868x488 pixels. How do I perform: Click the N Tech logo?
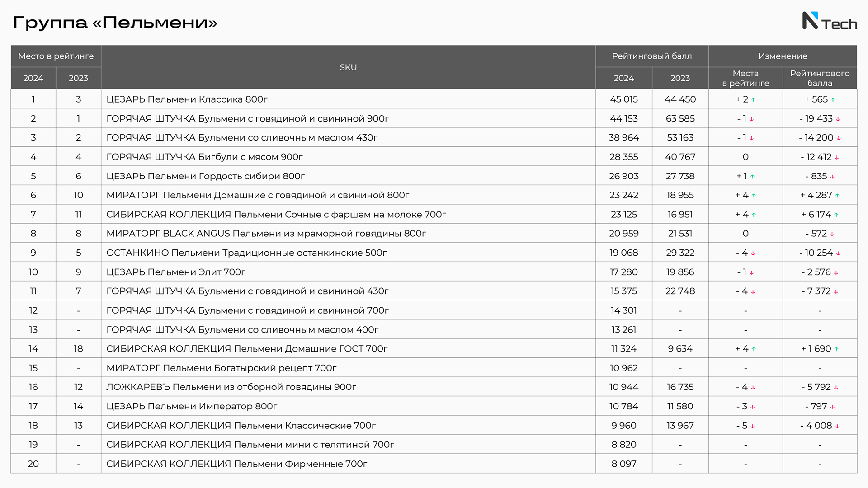(x=830, y=21)
